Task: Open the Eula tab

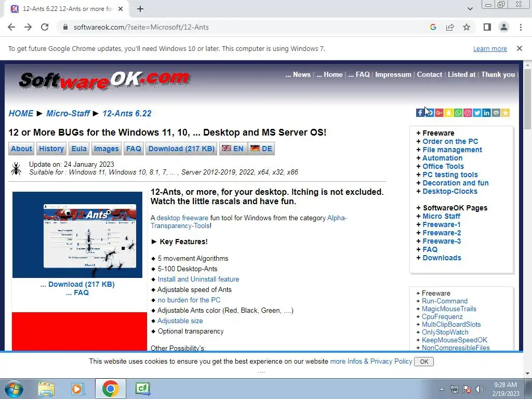Action: coord(79,149)
